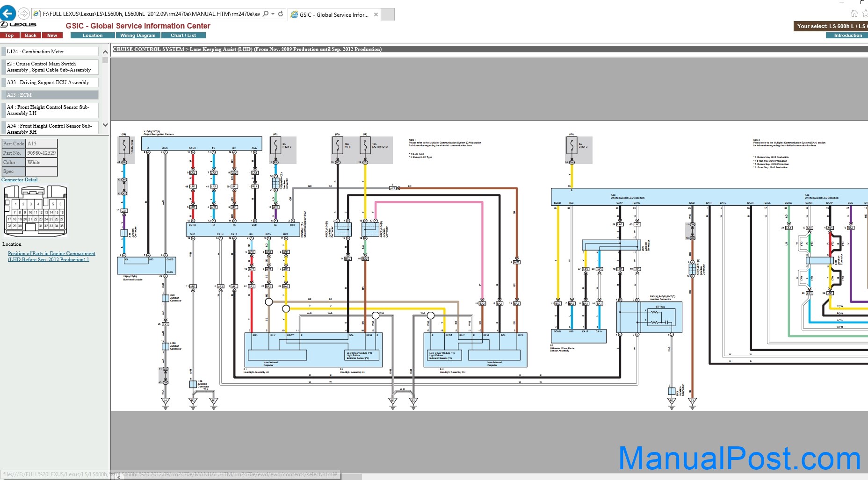Select A4 : Front Height Control Sensor LH
868x480 pixels.
click(x=50, y=110)
